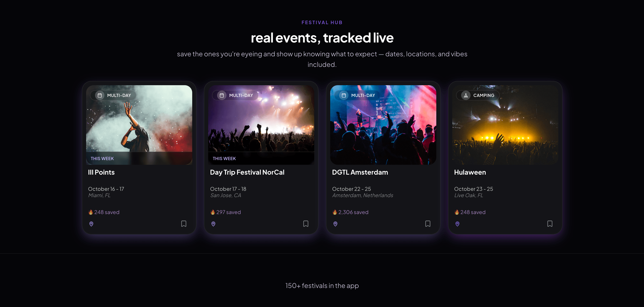Click the 297 saved count
This screenshot has height=307, width=644.
point(229,212)
